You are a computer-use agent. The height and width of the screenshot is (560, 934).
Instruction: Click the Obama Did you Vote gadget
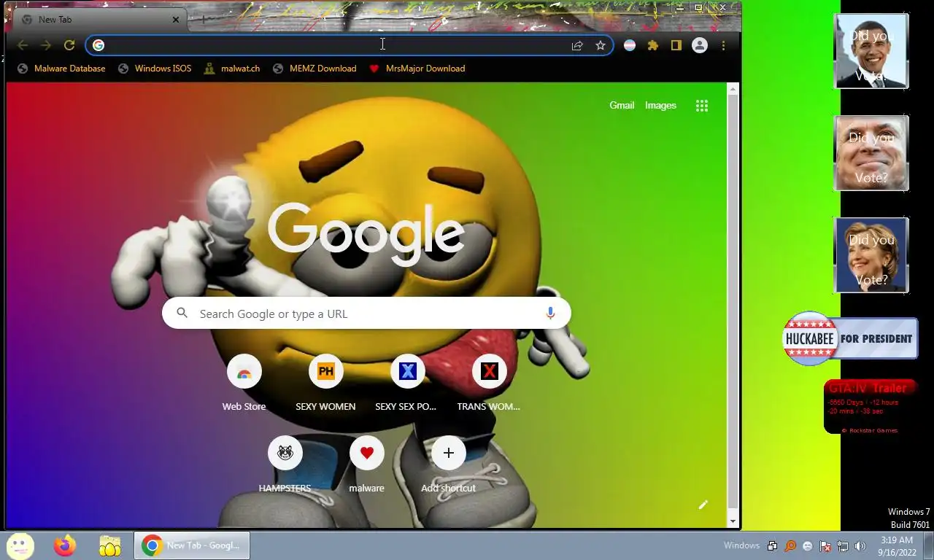[871, 51]
